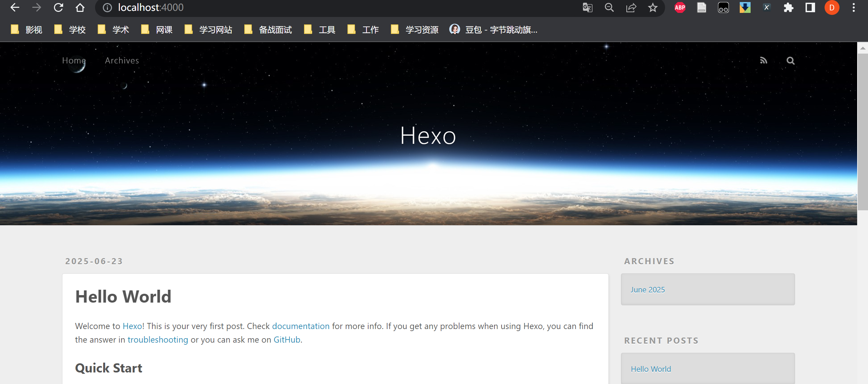Open the 工作 bookmark folder
The height and width of the screenshot is (384, 868).
(363, 30)
